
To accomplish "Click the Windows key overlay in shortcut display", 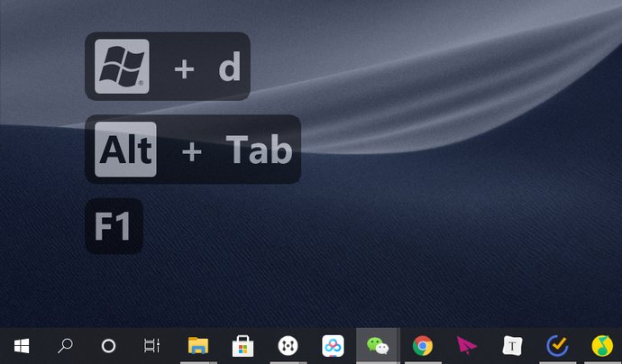I will click(x=122, y=66).
